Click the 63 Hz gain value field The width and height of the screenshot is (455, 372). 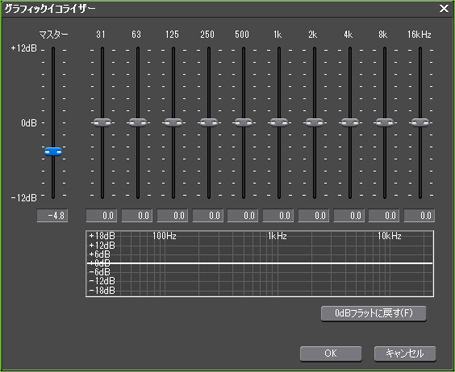point(137,216)
